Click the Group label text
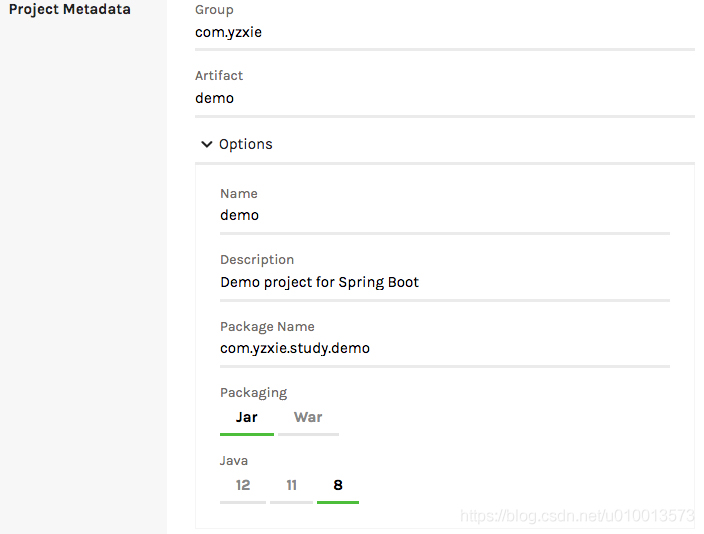Image resolution: width=704 pixels, height=534 pixels. [x=214, y=10]
